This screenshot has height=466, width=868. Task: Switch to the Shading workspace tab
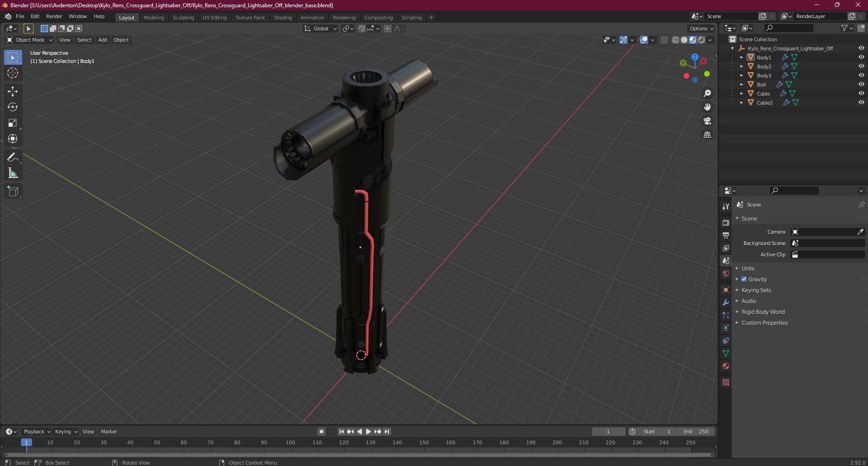coord(283,18)
